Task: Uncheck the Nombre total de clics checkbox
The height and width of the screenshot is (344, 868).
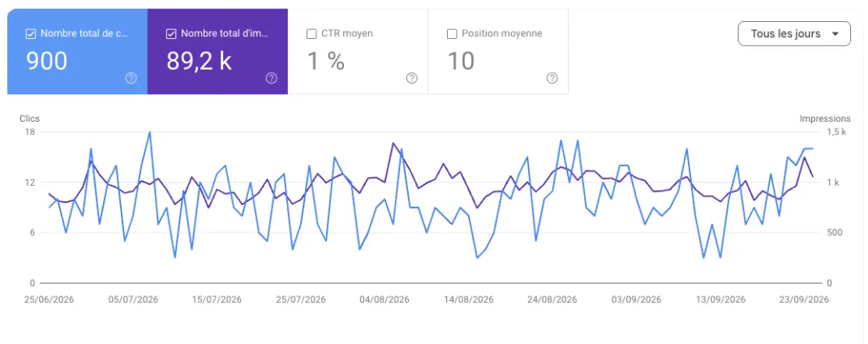Action: tap(31, 34)
